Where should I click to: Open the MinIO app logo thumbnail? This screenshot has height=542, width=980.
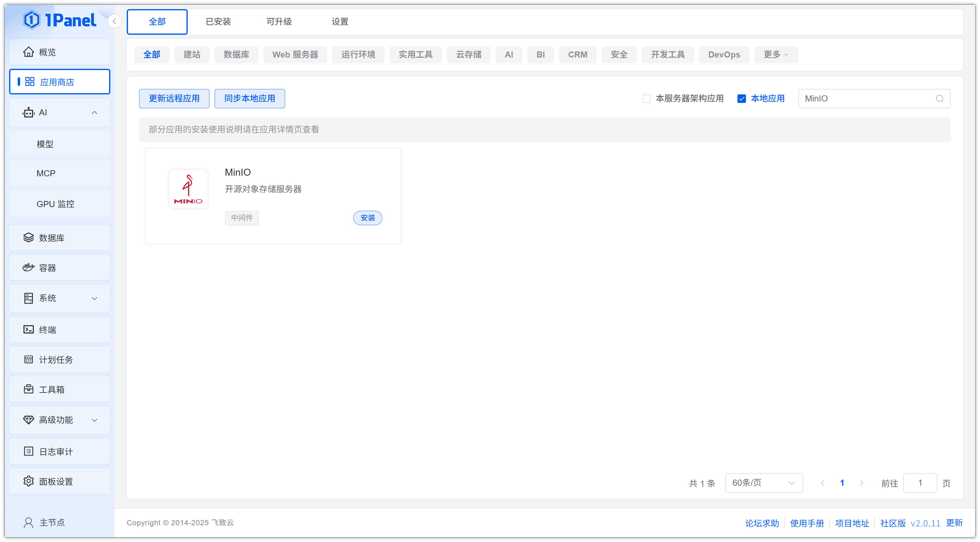pyautogui.click(x=188, y=189)
